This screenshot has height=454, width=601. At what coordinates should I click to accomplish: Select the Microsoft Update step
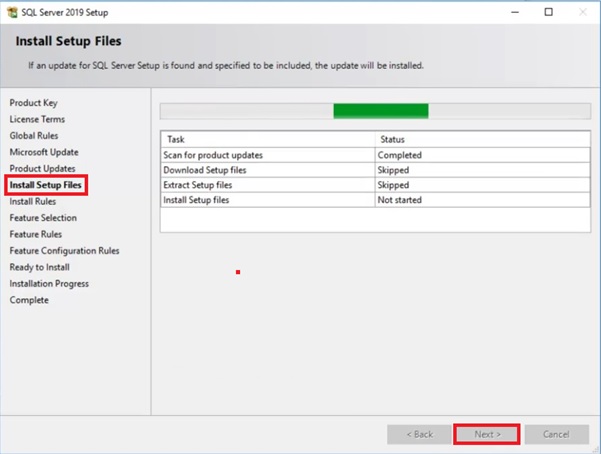click(44, 152)
